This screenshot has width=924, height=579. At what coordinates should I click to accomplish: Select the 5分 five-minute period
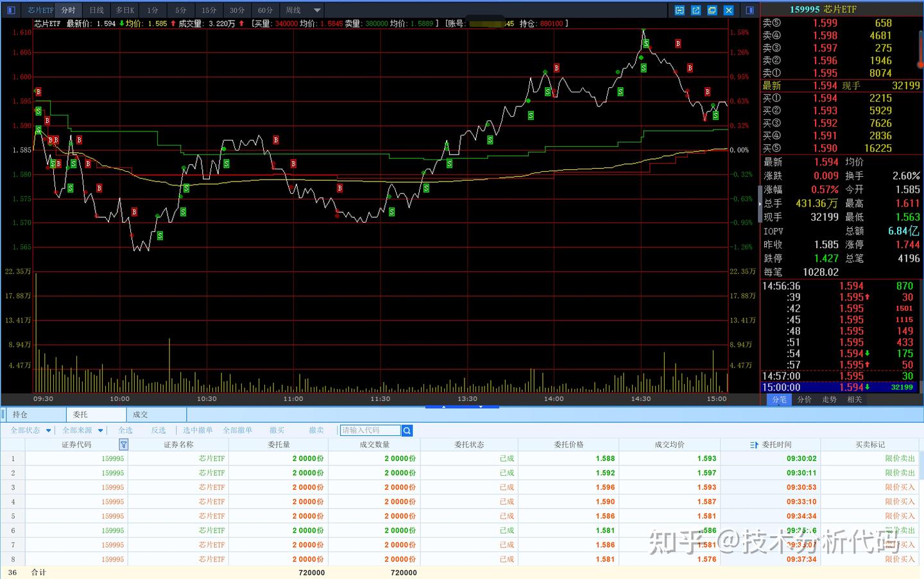[181, 10]
